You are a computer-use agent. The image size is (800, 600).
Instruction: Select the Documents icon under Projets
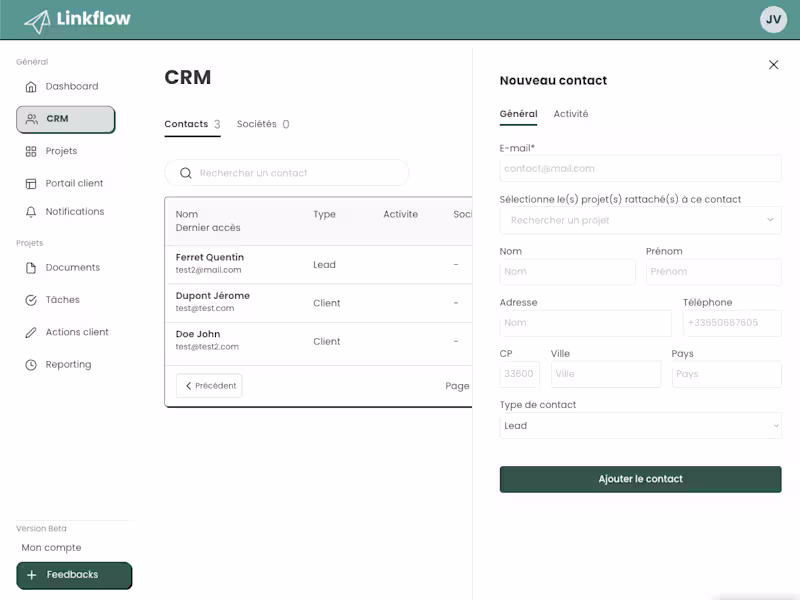coord(30,267)
